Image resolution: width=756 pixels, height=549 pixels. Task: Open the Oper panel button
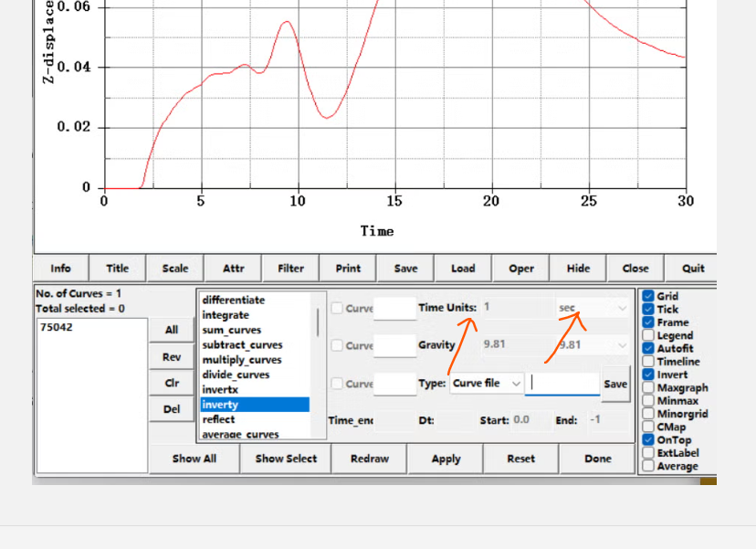tap(521, 269)
